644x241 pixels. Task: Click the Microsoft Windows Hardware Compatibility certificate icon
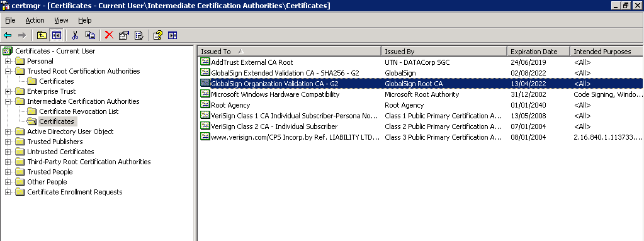[205, 94]
